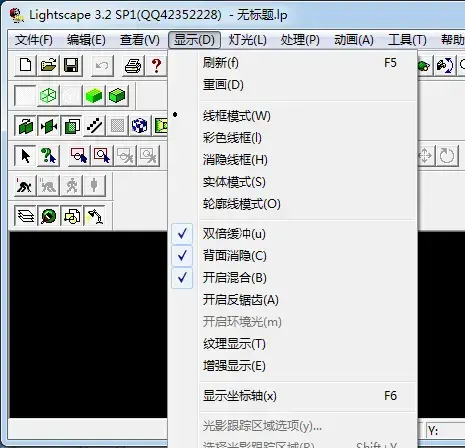465x448 pixels.
Task: Click the blue globe texture display icon
Action: [140, 126]
